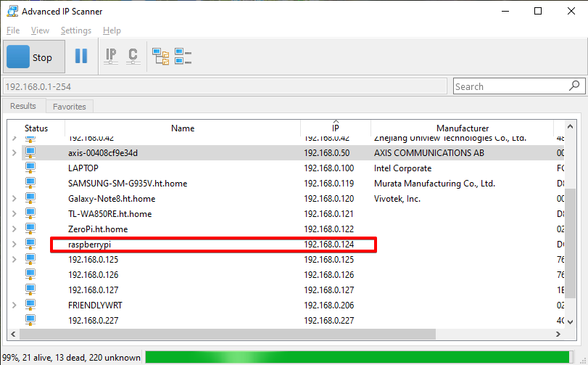The image size is (588, 365).
Task: Expand the 192.168.0.125 row
Action: [15, 260]
